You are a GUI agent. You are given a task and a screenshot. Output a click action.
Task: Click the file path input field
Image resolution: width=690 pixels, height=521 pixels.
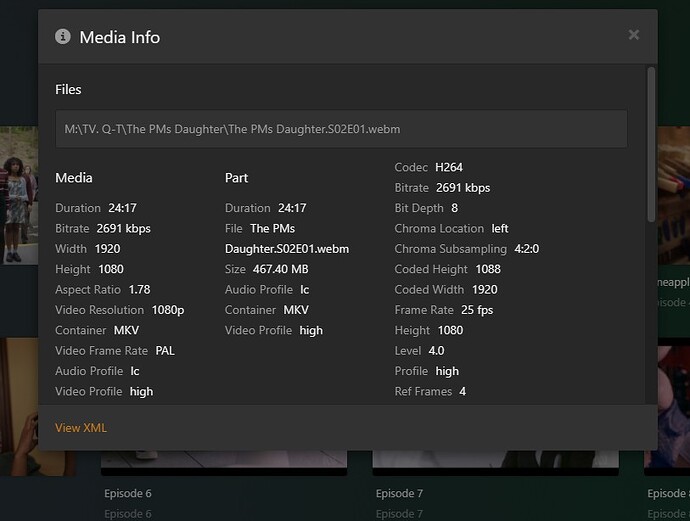tap(341, 129)
